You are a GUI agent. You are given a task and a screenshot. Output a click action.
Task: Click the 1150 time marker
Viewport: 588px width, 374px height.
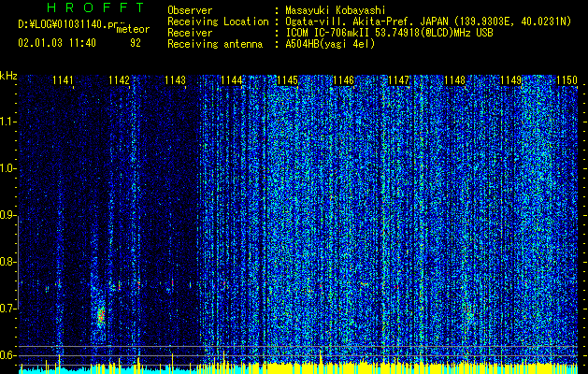(566, 80)
